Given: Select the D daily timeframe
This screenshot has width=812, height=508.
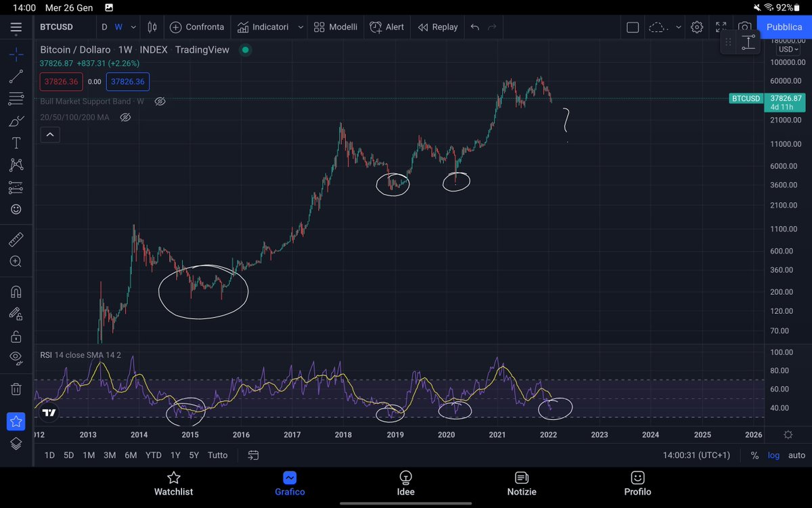Looking at the screenshot, I should (104, 27).
